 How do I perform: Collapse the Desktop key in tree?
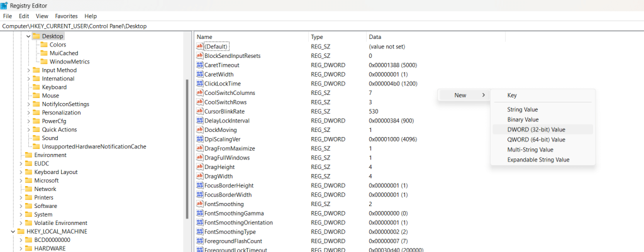(x=28, y=36)
